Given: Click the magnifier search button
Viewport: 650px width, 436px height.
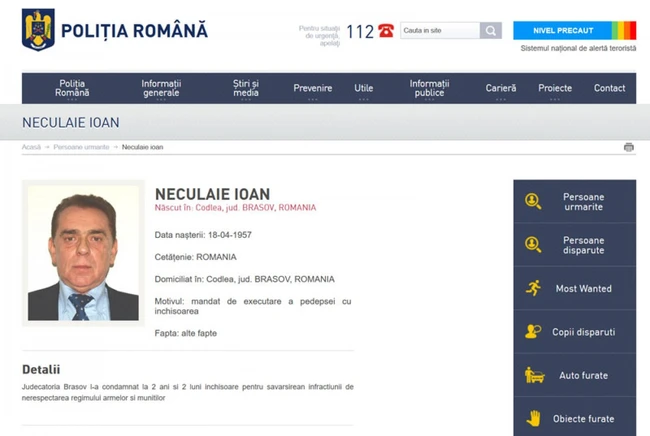Looking at the screenshot, I should point(490,31).
